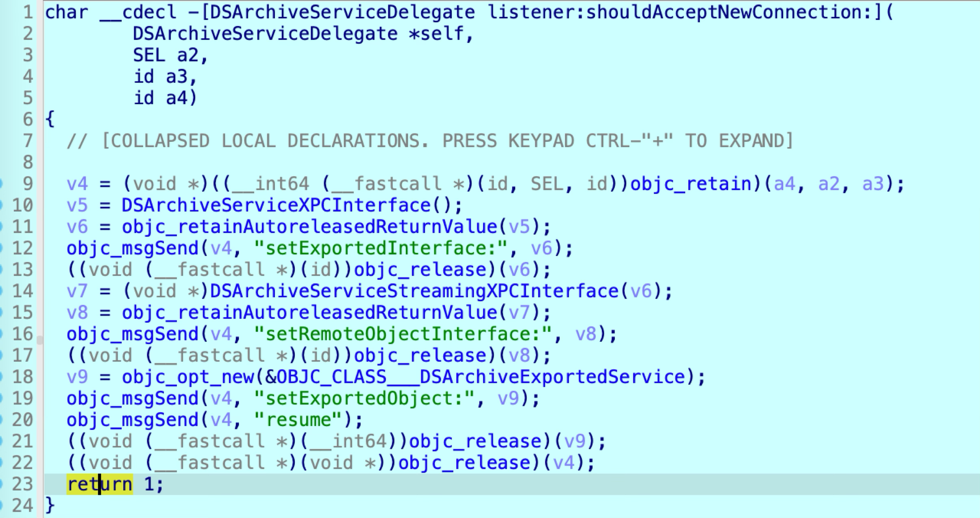The width and height of the screenshot is (980, 518).
Task: Click the highlighted return keyword
Action: click(100, 484)
